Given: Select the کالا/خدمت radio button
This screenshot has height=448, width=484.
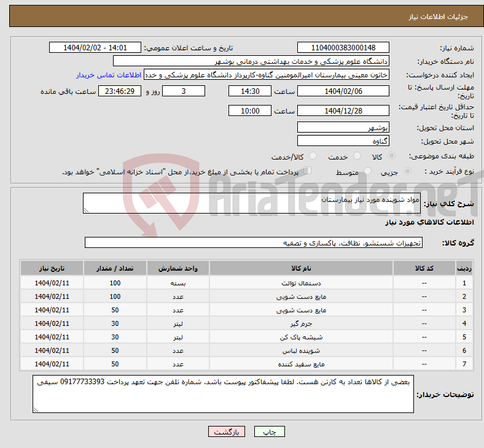Looking at the screenshot, I should (313, 156).
